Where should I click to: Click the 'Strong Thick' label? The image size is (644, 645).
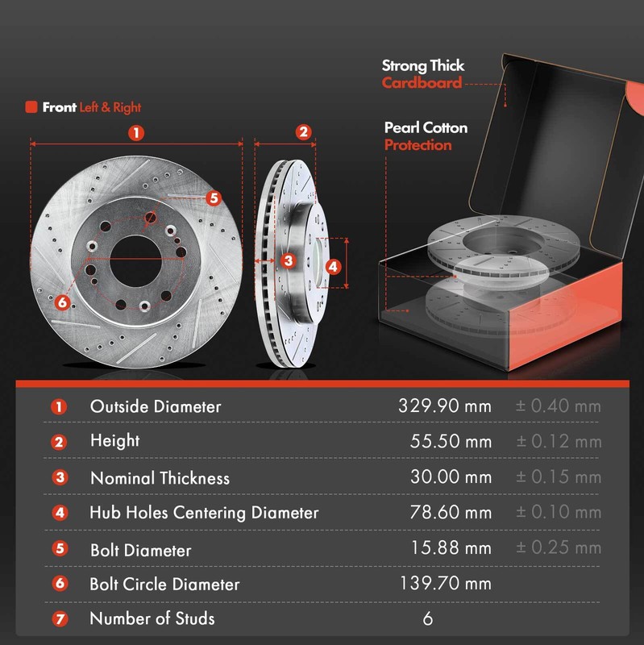pos(423,66)
